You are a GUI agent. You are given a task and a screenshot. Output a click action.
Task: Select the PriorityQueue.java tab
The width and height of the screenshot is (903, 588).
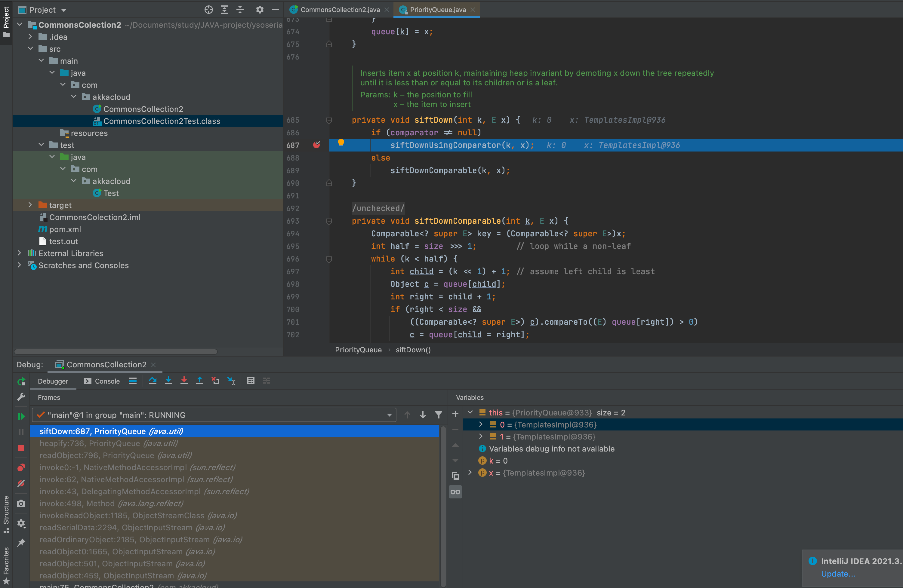click(437, 10)
